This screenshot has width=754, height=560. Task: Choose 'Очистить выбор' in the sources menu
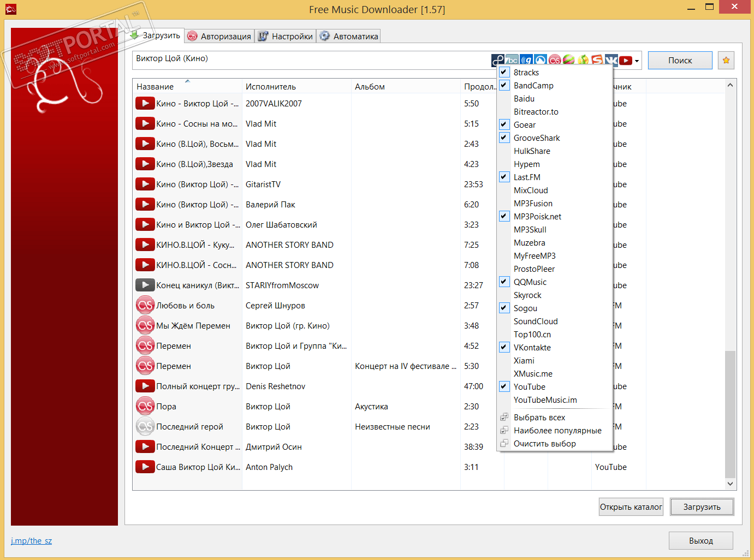[x=555, y=443]
